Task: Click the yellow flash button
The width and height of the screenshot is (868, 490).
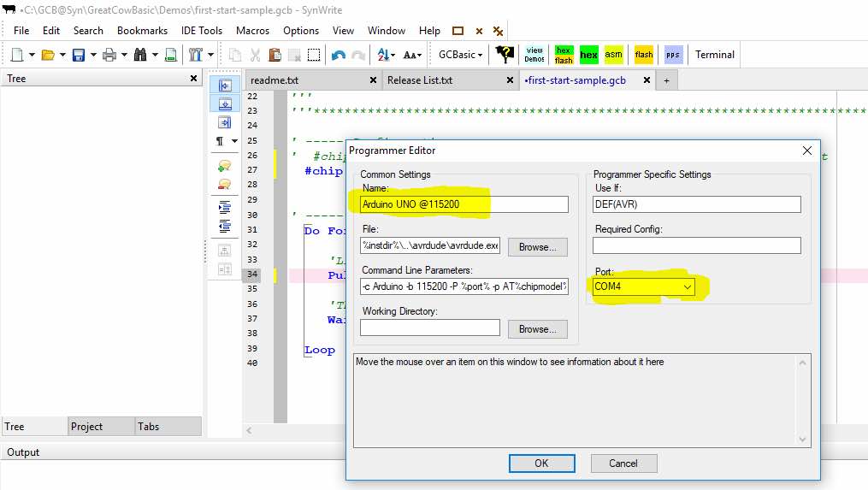Action: (644, 54)
